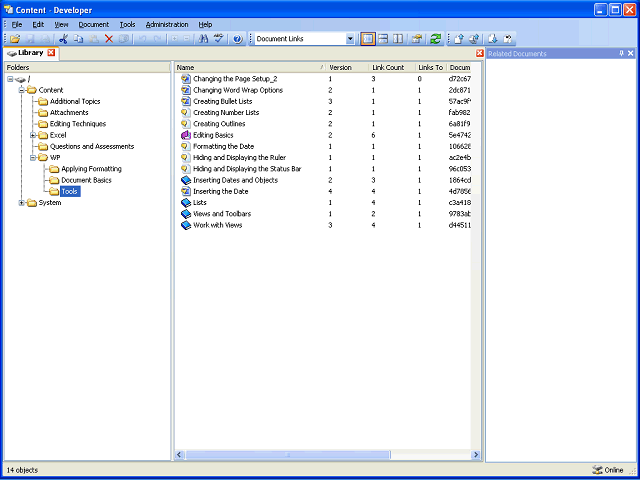Screen dimensions: 640x480
Task: Collapse the WP folder node
Action: 33,158
